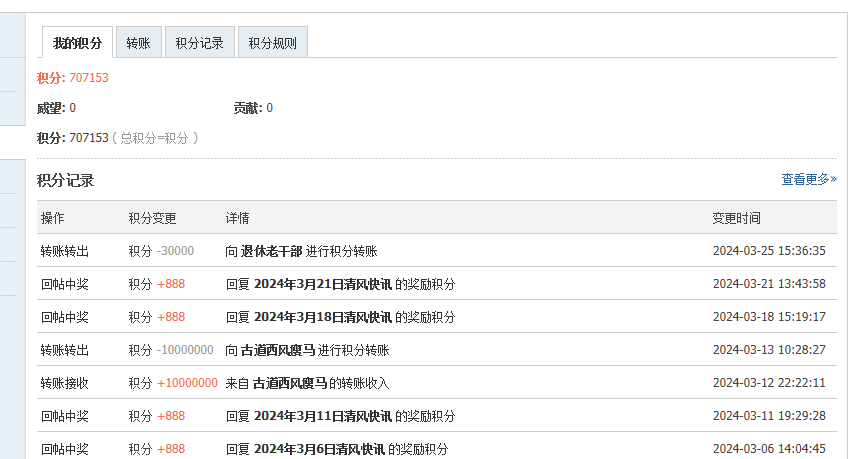Open the 转账 tab

[138, 43]
